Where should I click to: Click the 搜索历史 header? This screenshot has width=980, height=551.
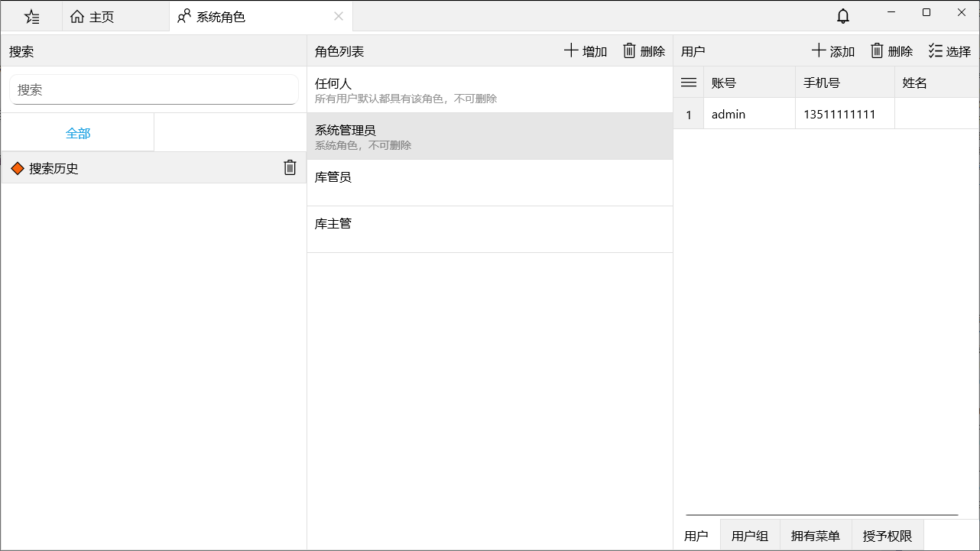[154, 168]
